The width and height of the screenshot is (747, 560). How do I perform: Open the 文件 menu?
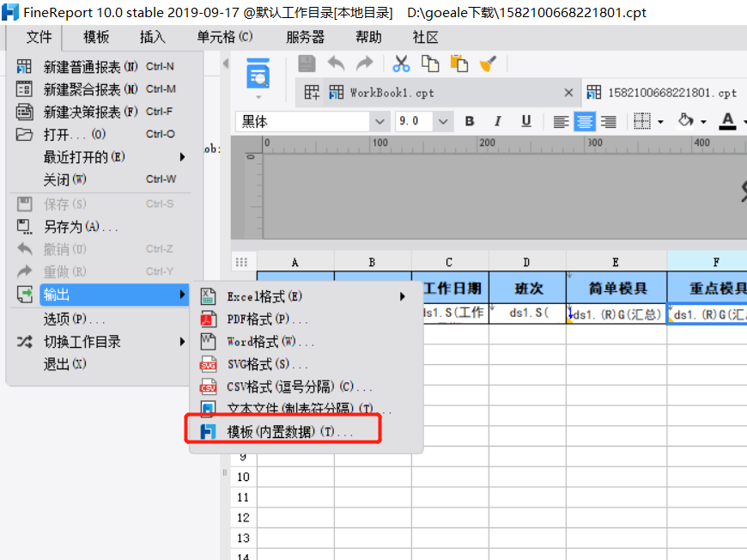click(39, 37)
